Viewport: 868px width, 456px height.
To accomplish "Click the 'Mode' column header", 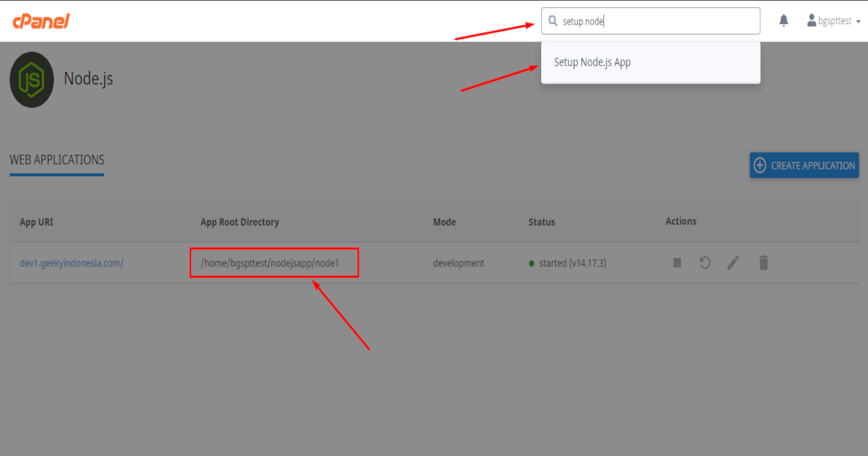I will [x=444, y=222].
